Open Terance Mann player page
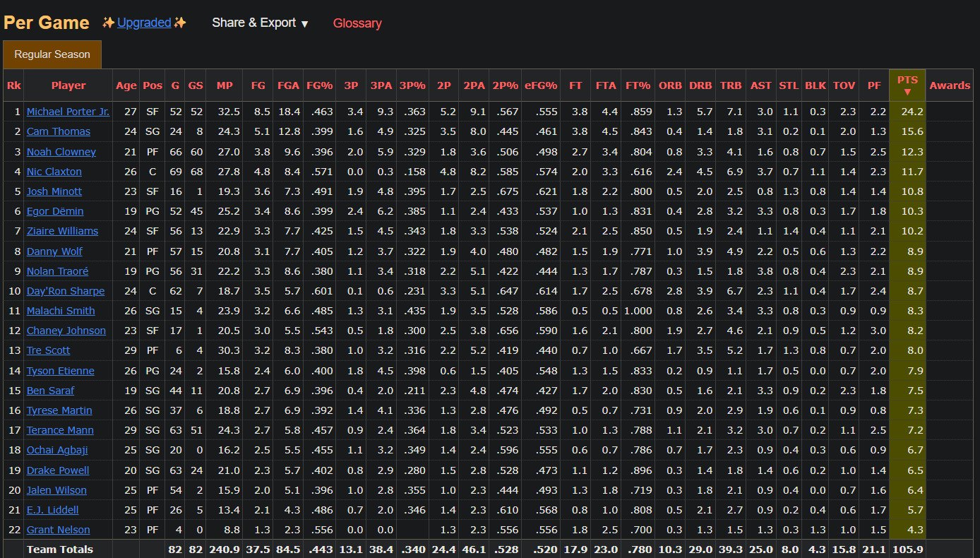 [60, 430]
